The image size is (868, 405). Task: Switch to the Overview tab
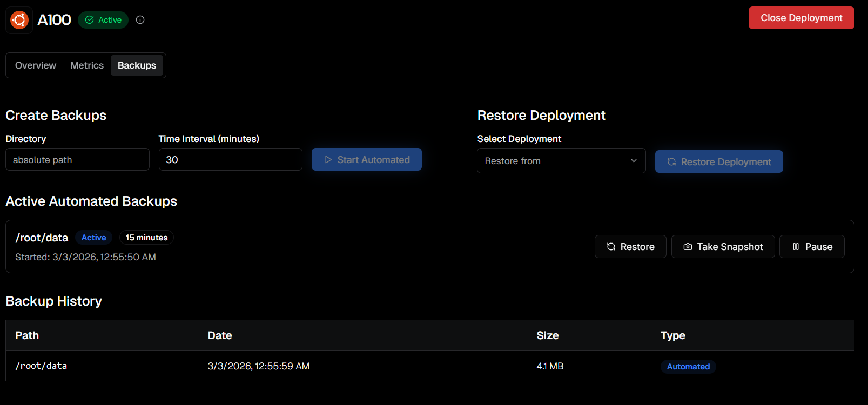point(36,65)
